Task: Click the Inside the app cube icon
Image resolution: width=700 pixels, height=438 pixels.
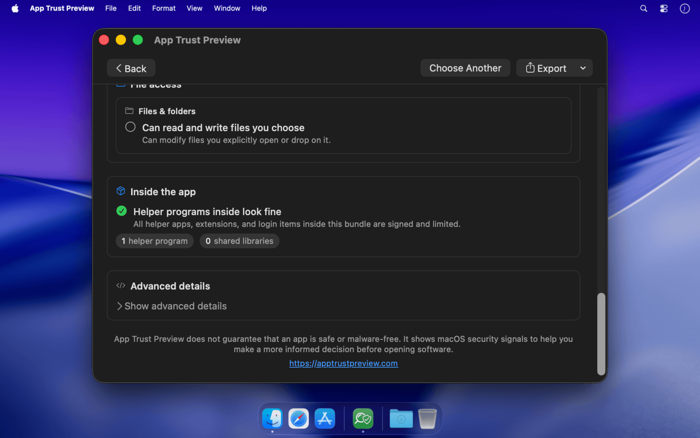Action: click(x=121, y=191)
